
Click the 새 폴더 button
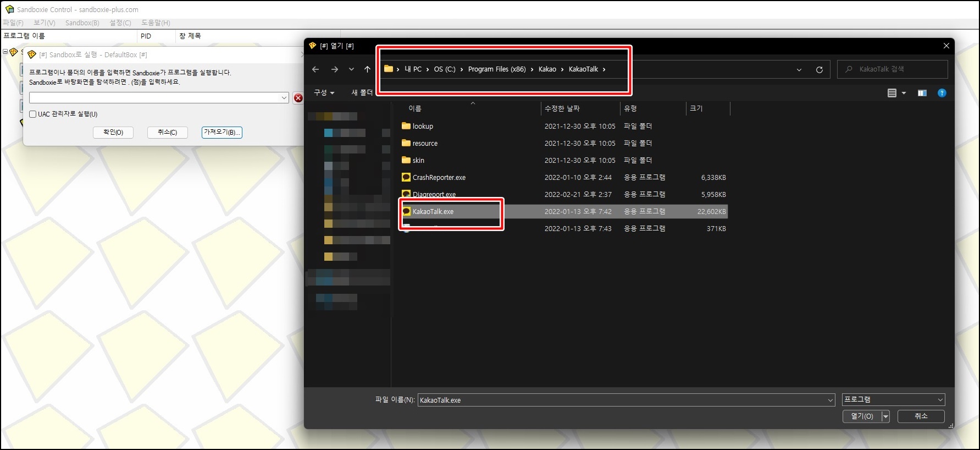(x=362, y=92)
